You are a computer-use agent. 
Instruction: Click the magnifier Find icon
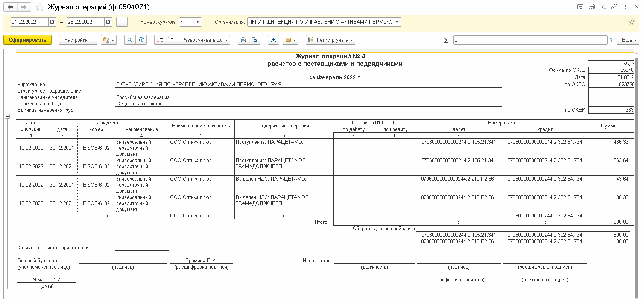coord(130,40)
